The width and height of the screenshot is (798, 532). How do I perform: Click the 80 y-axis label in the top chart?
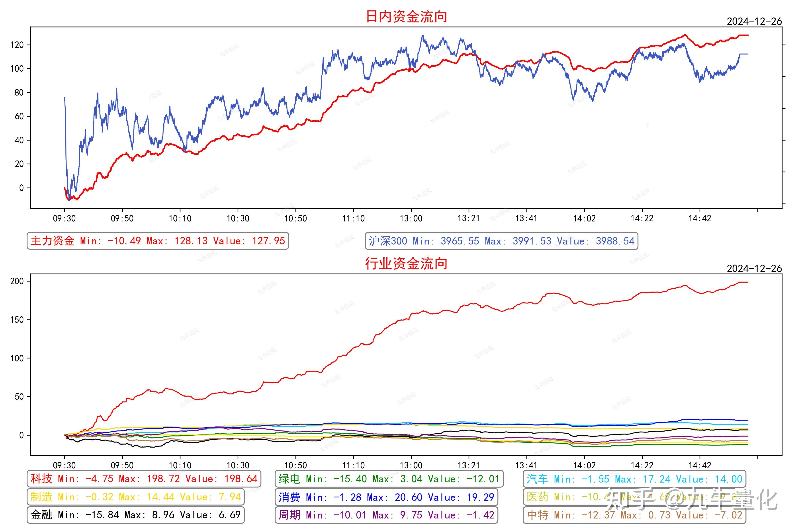19,93
